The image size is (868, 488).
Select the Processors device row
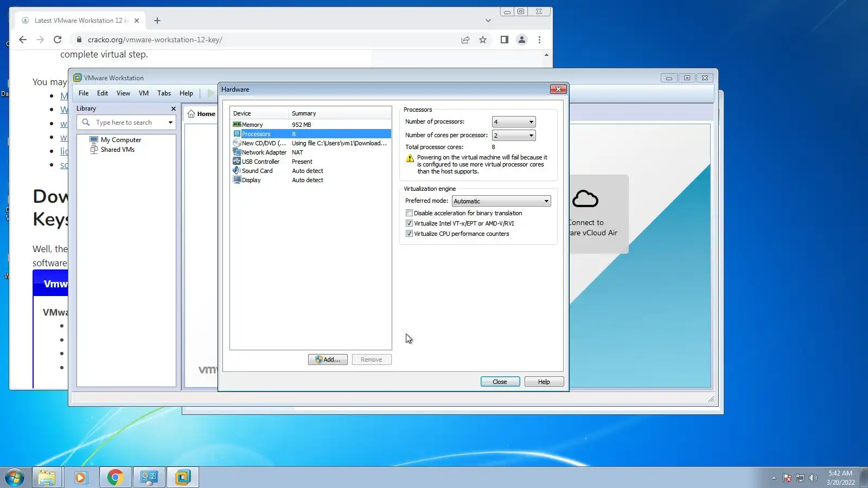pyautogui.click(x=311, y=134)
